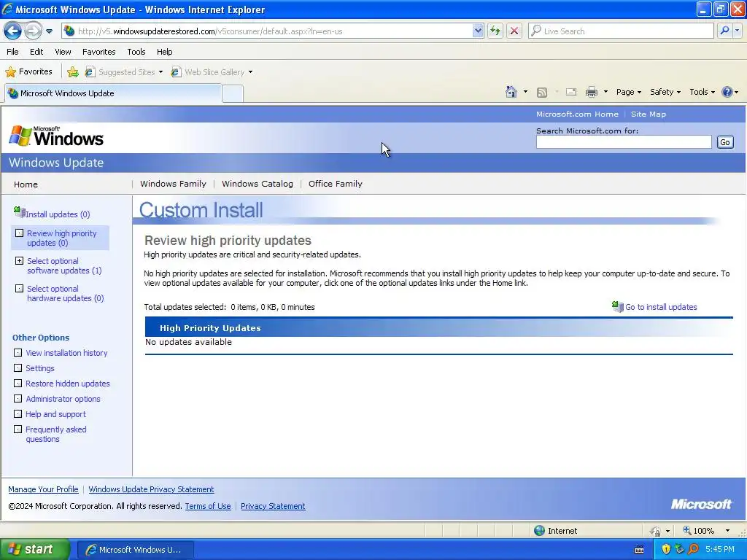Select the Microsoft Windows Update tab
Viewport: 747px width, 560px height.
click(x=113, y=93)
